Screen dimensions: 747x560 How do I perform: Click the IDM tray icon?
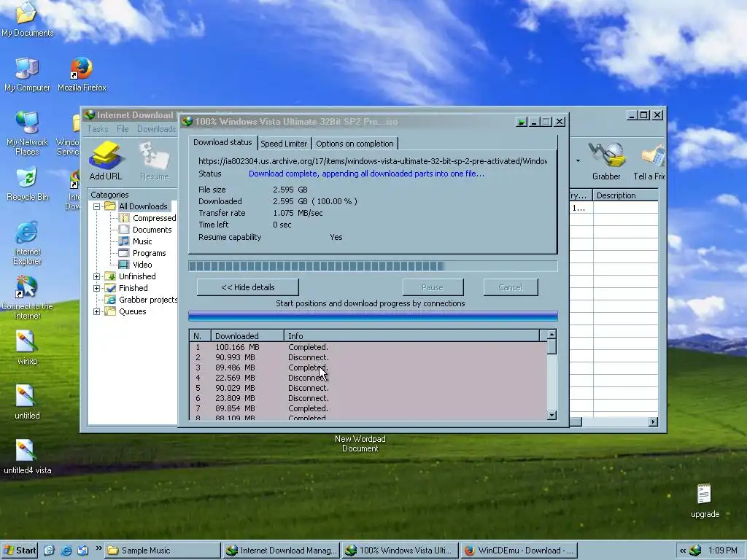(x=695, y=551)
